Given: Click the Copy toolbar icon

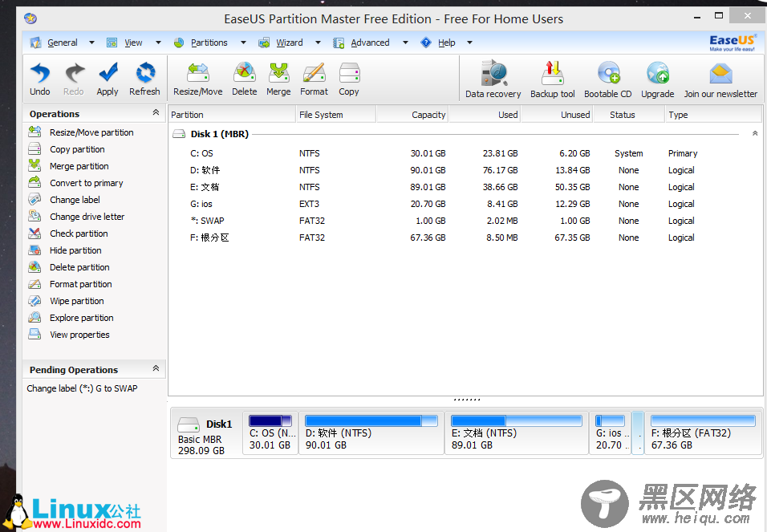Looking at the screenshot, I should pos(349,73).
